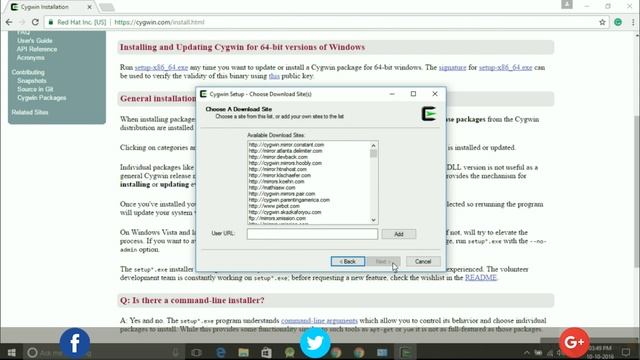Click the setup-x86_64.exe link after signature for
Viewport: 640px width, 360px height.
coord(505,67)
